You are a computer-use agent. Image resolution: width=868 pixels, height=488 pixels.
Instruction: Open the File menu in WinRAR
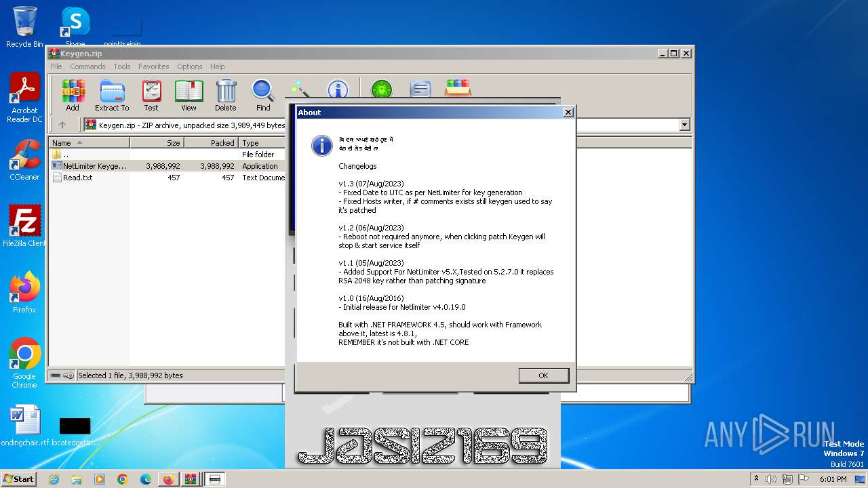click(56, 66)
